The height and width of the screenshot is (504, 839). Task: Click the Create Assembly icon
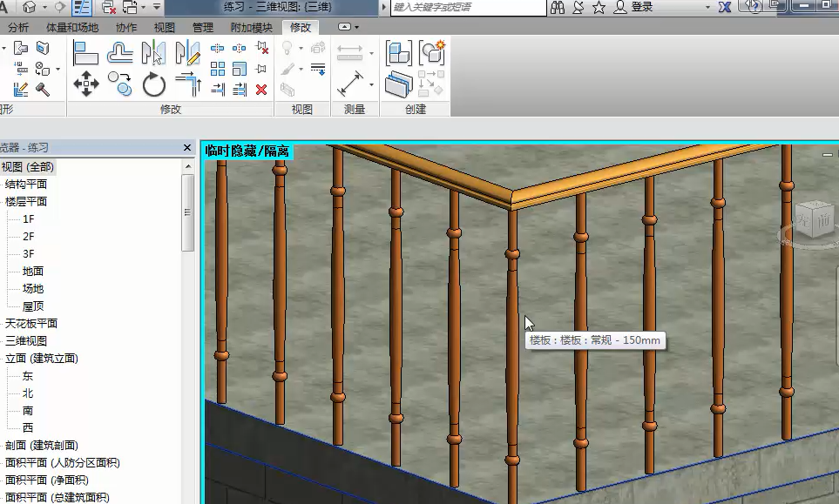click(431, 54)
